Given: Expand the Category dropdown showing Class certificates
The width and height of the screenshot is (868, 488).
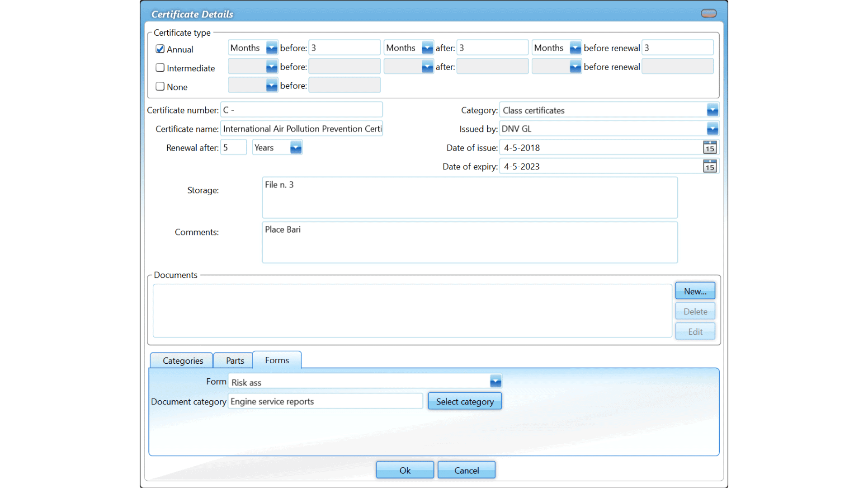Looking at the screenshot, I should 712,110.
